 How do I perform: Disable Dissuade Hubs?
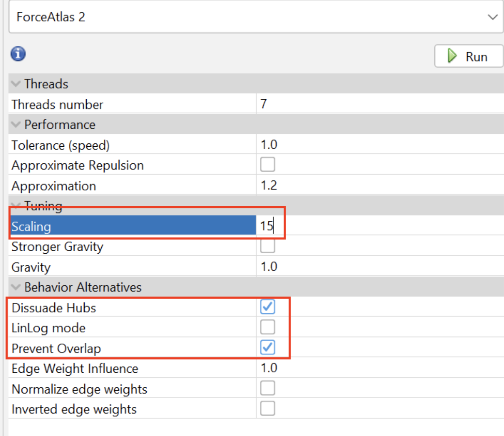[x=268, y=307]
